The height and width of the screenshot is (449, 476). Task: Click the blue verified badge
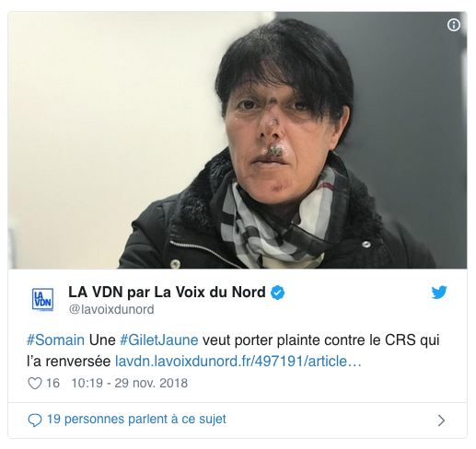click(277, 293)
